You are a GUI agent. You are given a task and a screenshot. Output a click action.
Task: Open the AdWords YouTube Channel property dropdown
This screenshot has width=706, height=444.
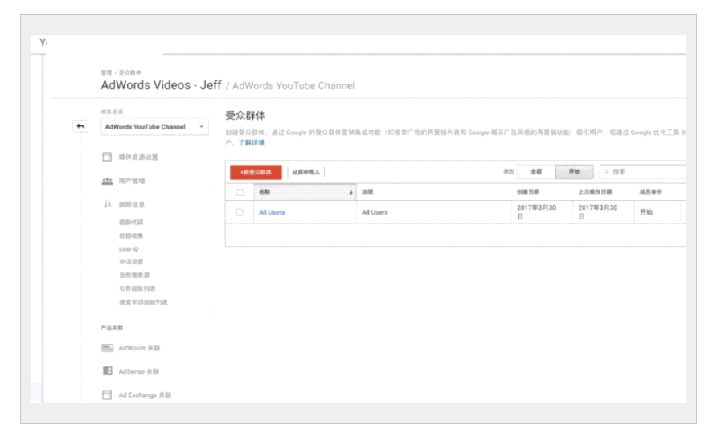pyautogui.click(x=153, y=127)
